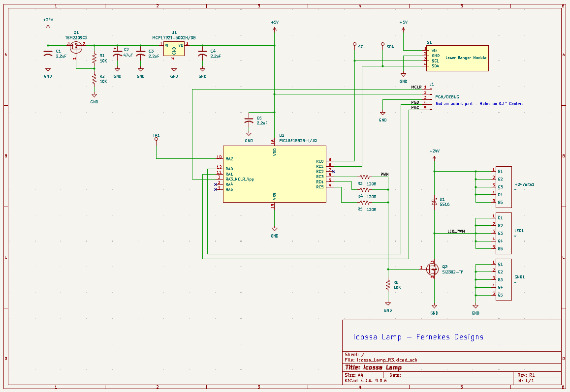The image size is (570, 392).
Task: Select the D1 SS16 diode symbol
Action: pos(434,202)
